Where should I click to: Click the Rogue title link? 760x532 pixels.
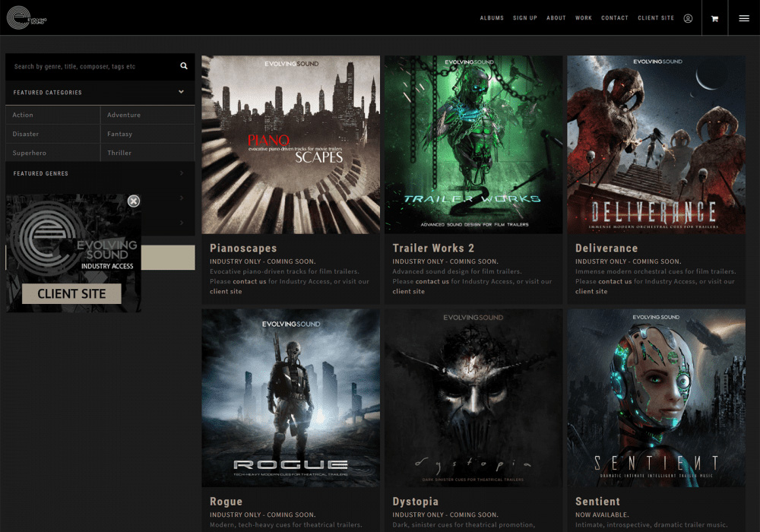tap(226, 502)
